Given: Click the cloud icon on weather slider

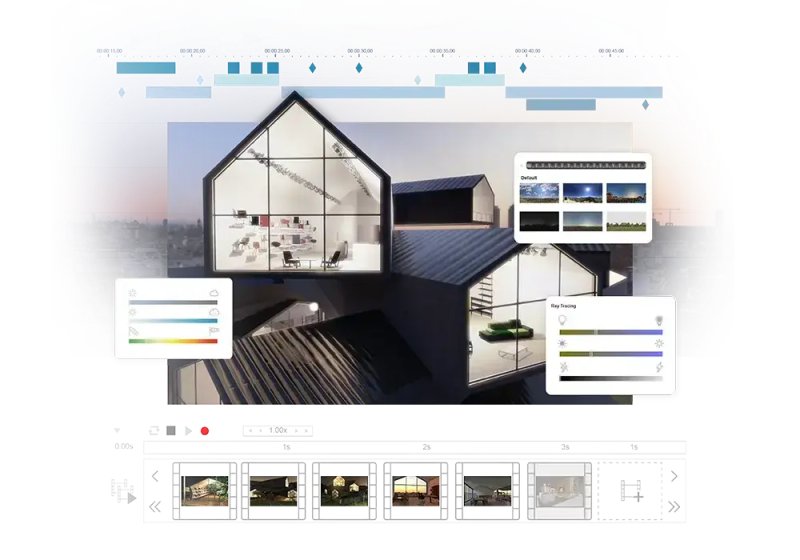Looking at the screenshot, I should click(x=214, y=293).
